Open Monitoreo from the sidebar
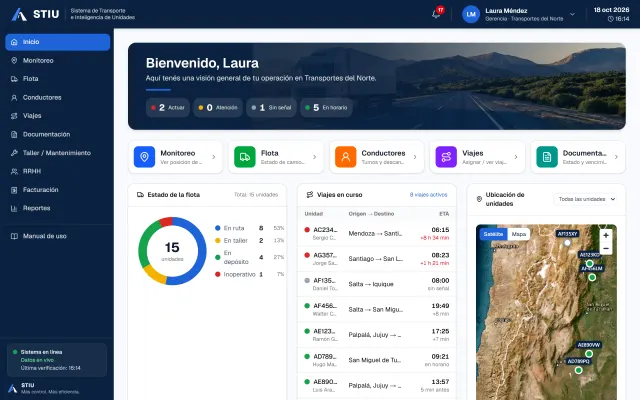 pos(58,60)
